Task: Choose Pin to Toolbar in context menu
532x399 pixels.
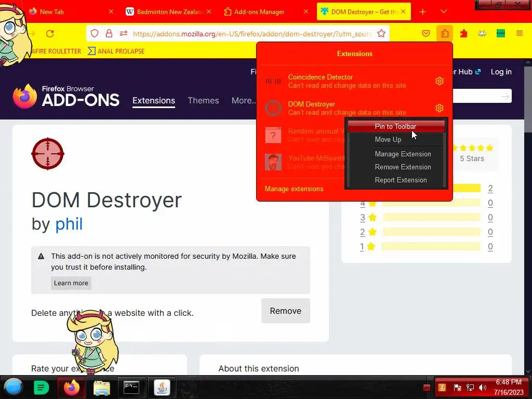Action: pyautogui.click(x=396, y=126)
